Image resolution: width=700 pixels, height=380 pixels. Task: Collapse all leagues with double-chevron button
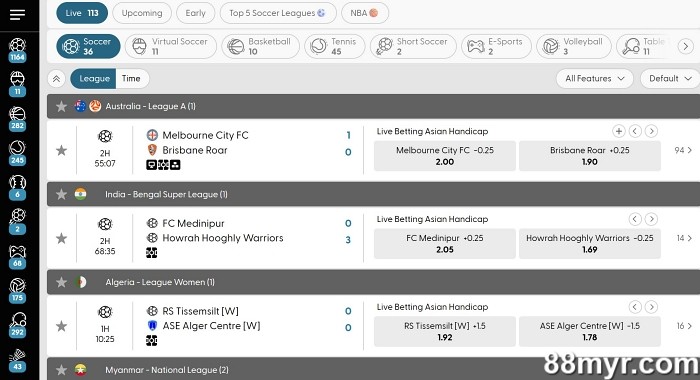(x=57, y=79)
